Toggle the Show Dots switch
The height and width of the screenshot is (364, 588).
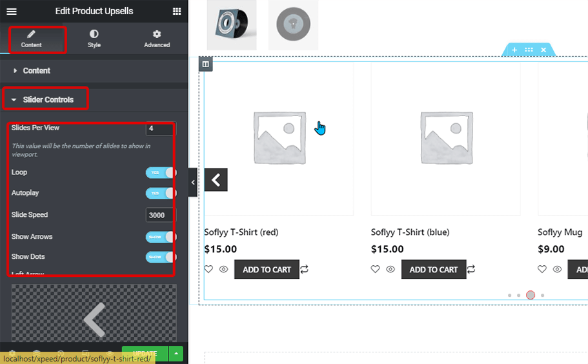point(161,257)
